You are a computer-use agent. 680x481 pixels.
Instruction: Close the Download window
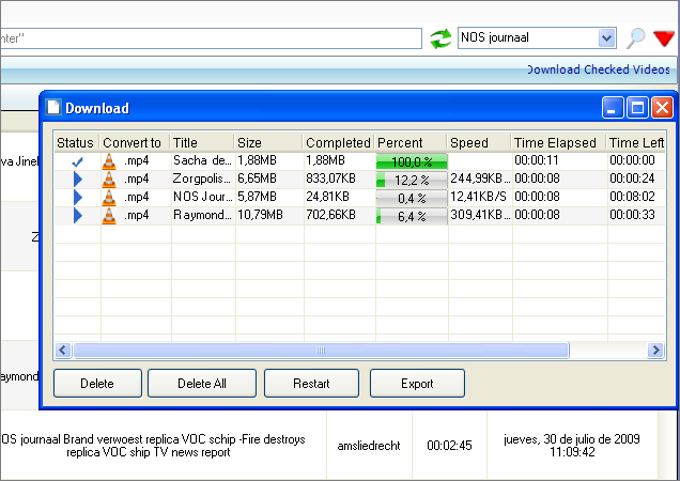pyautogui.click(x=663, y=108)
